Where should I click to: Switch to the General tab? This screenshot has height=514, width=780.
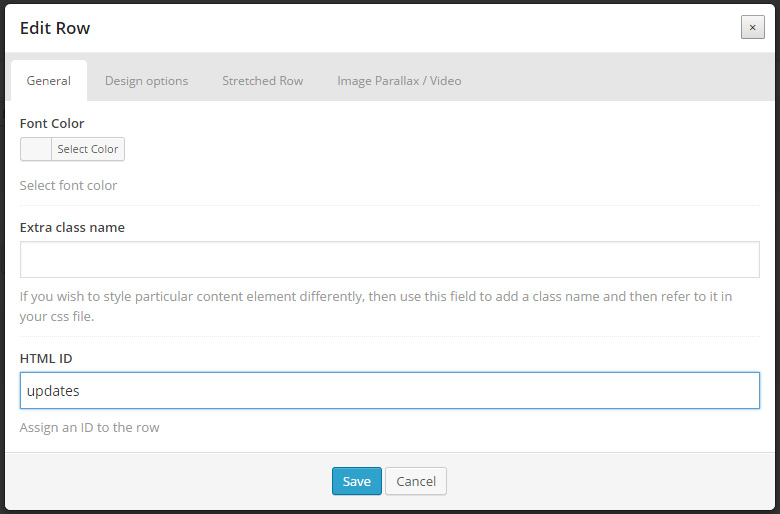coord(49,81)
